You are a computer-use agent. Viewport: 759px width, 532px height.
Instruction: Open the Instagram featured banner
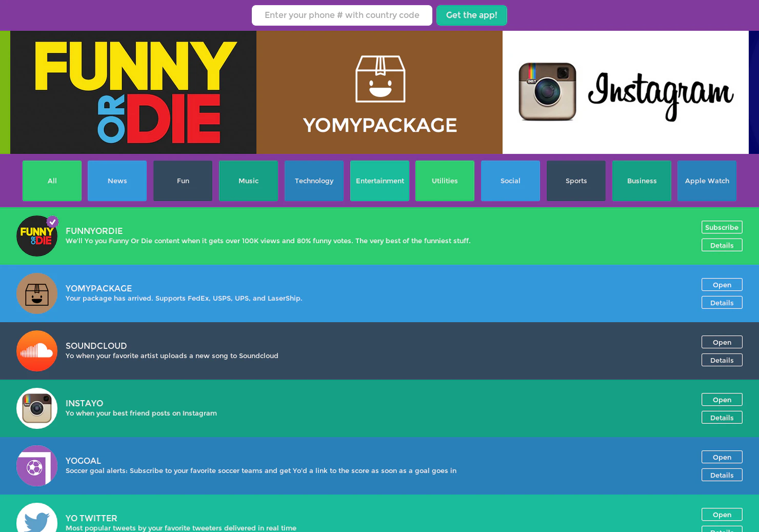click(626, 92)
